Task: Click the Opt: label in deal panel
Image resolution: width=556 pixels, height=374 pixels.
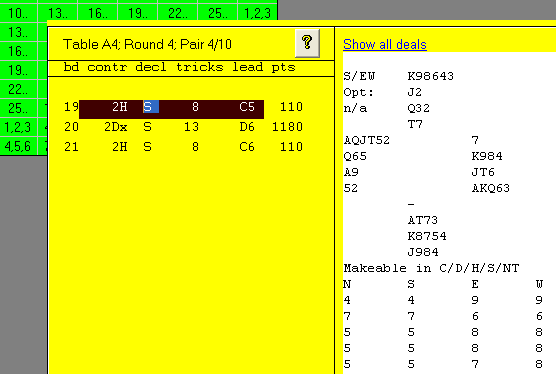Action: [x=358, y=93]
